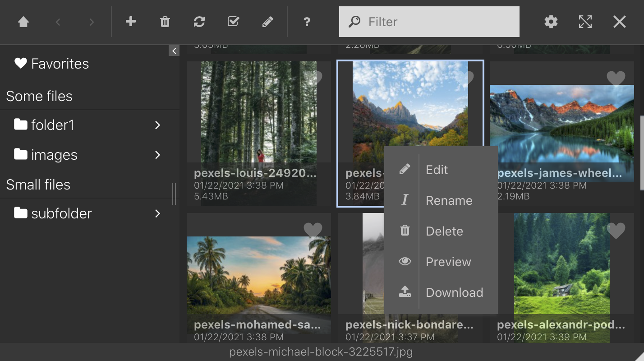Add a new file with the plus icon

coord(131,22)
